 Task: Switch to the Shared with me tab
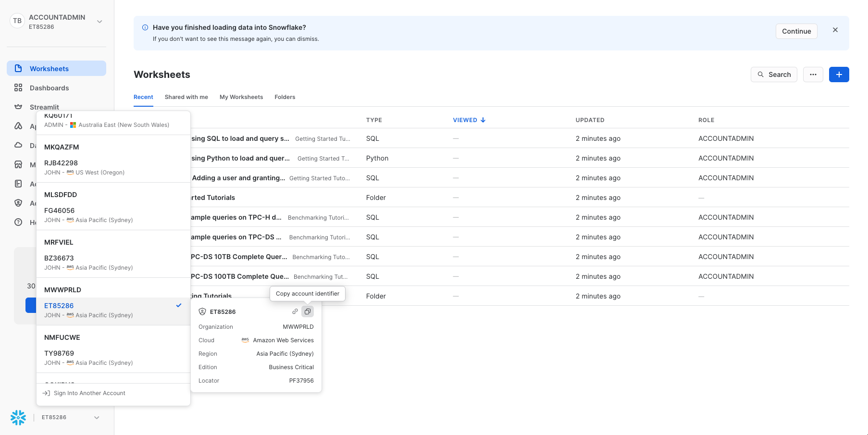click(x=186, y=97)
